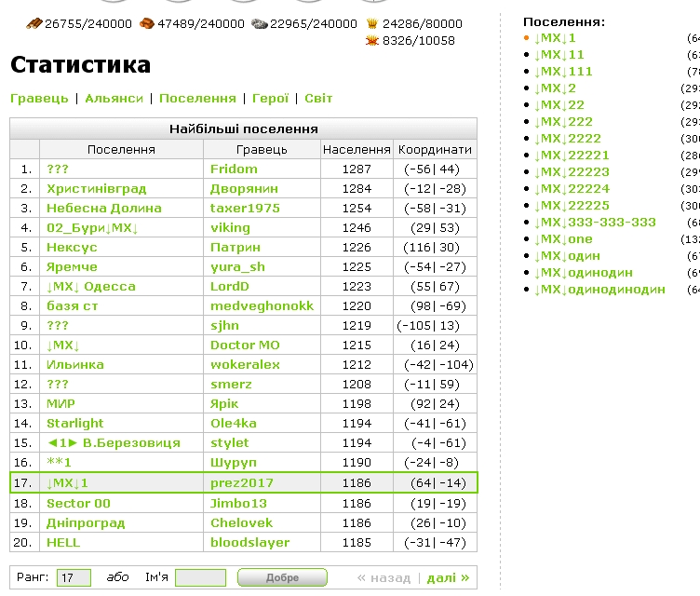
Task: Open the Герої statistics tab
Action: pos(271,98)
